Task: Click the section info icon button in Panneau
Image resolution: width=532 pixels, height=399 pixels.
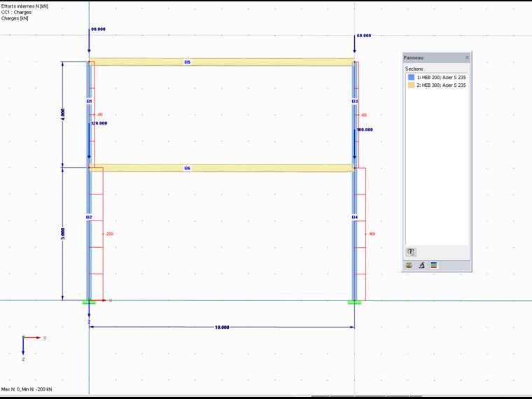Action: tap(411, 252)
